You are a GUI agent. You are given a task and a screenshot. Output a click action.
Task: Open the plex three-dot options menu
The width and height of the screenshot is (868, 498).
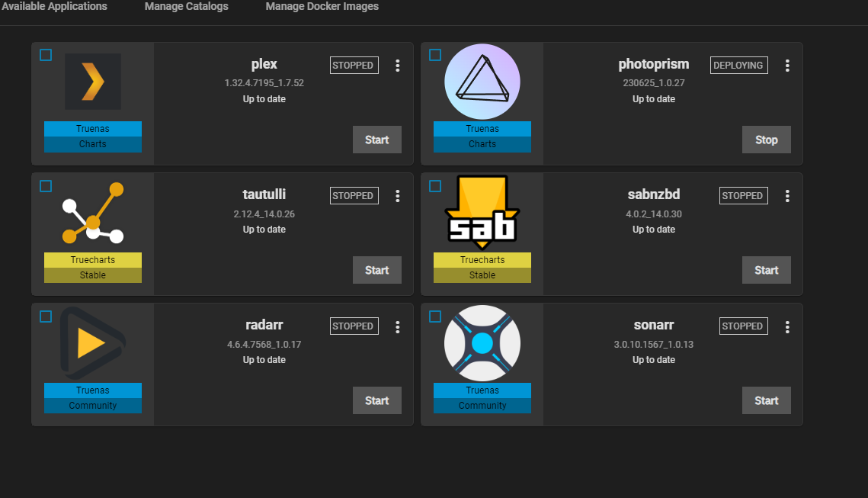click(x=398, y=66)
